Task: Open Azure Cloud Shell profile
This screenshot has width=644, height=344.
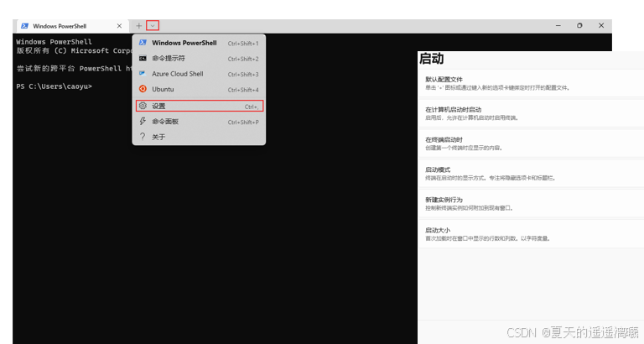Action: pyautogui.click(x=199, y=74)
